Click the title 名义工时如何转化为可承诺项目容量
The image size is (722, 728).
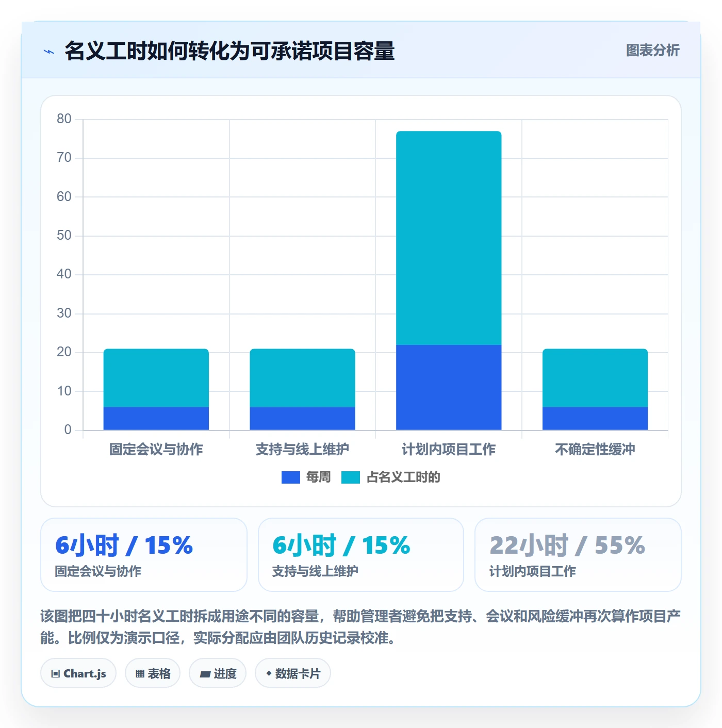pos(229,51)
